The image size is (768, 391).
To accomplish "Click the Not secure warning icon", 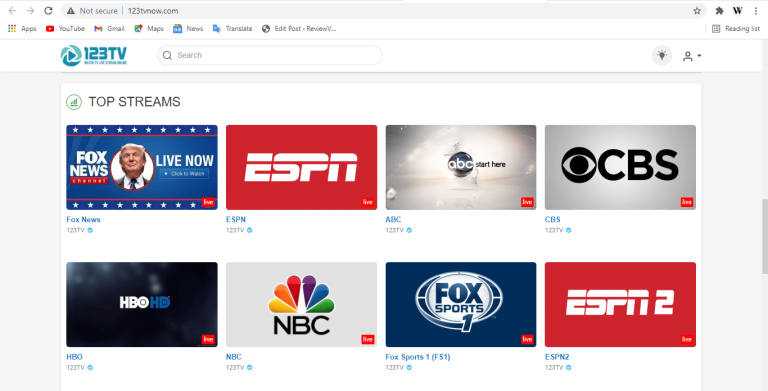I will (x=71, y=11).
